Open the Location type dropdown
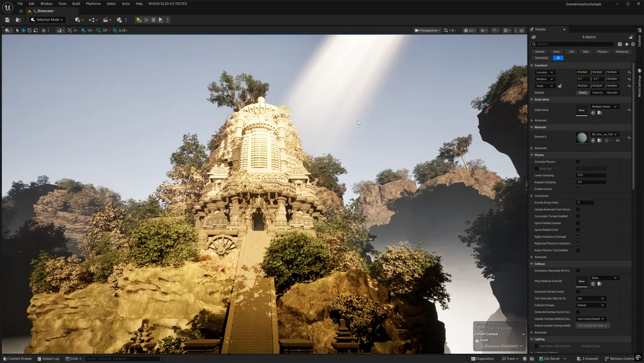The image size is (644, 363). pos(545,72)
